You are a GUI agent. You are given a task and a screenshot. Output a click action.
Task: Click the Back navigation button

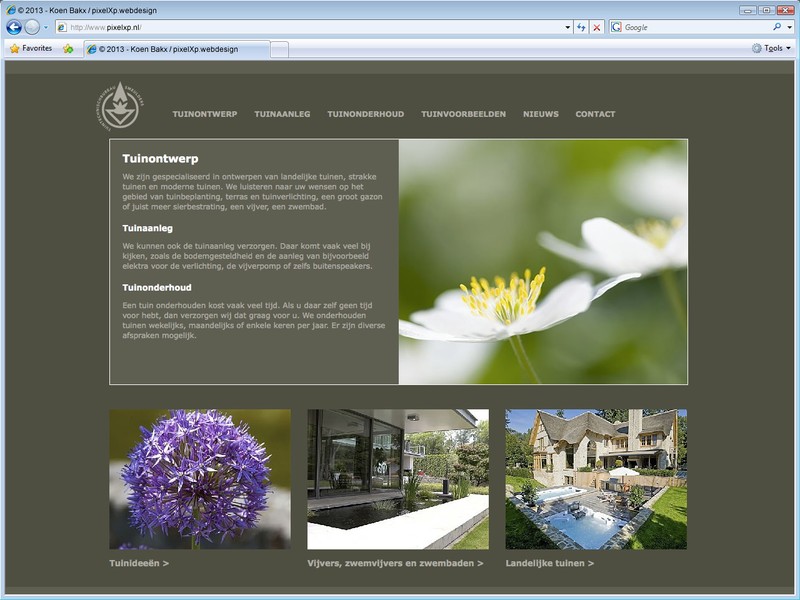tap(12, 29)
